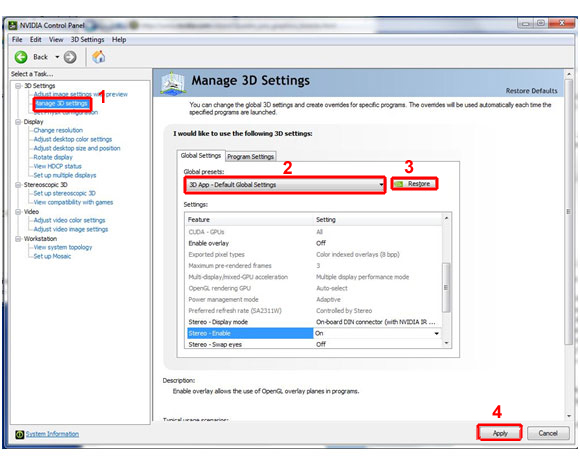The height and width of the screenshot is (465, 580).
Task: Click the Setting column header
Action: point(378,220)
